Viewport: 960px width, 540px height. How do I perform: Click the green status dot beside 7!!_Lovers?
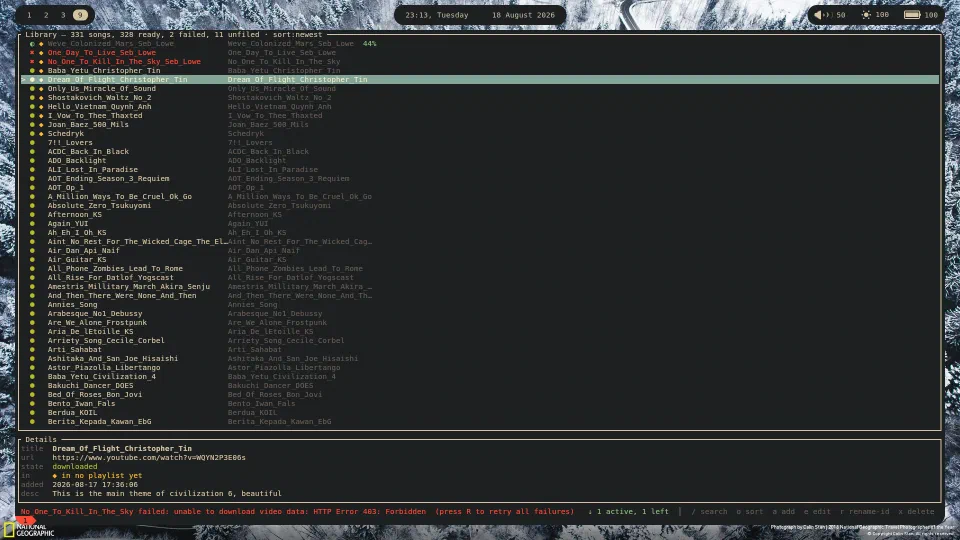(32, 143)
